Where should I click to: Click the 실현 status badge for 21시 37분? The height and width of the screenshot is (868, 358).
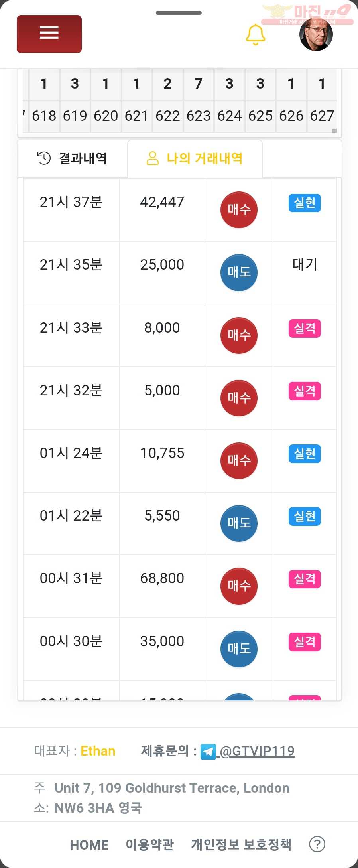(305, 203)
